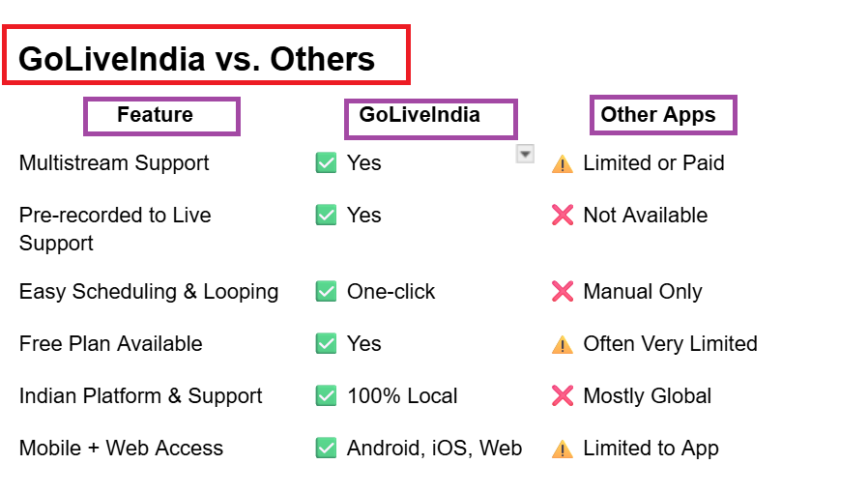868x493 pixels.
Task: Click the green checkmark next to One-click
Action: coord(326,292)
